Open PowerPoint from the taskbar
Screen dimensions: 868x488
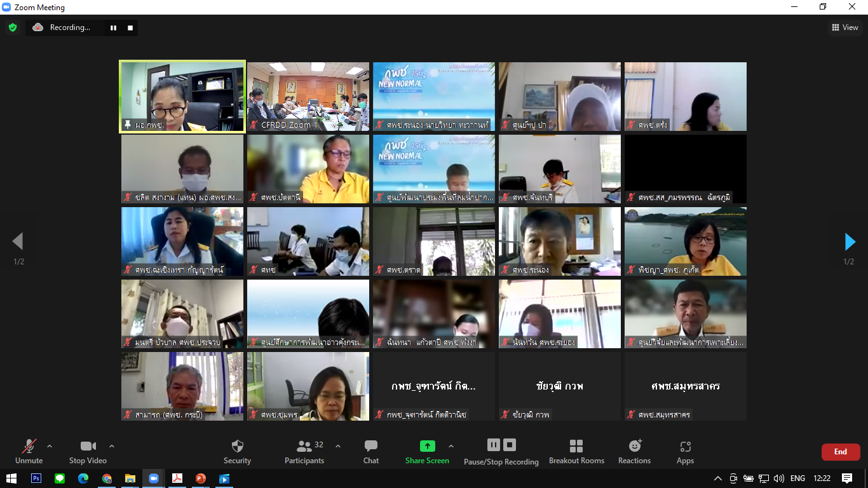click(201, 478)
